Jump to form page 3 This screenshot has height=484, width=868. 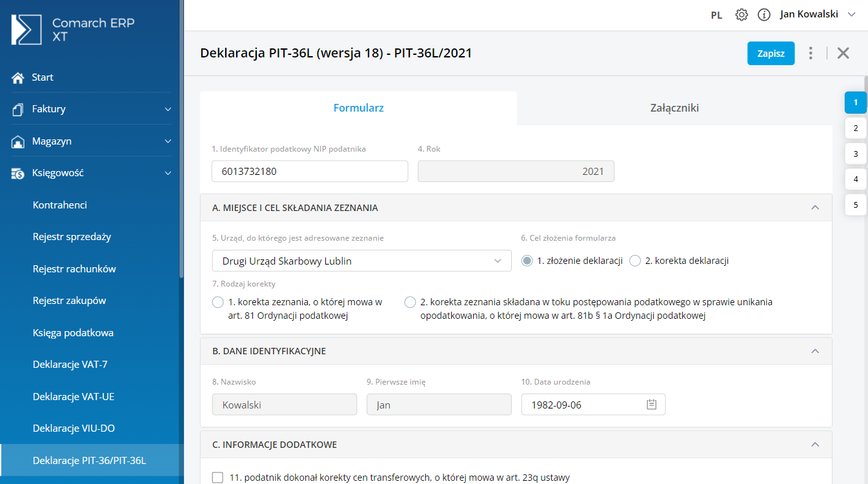[855, 154]
